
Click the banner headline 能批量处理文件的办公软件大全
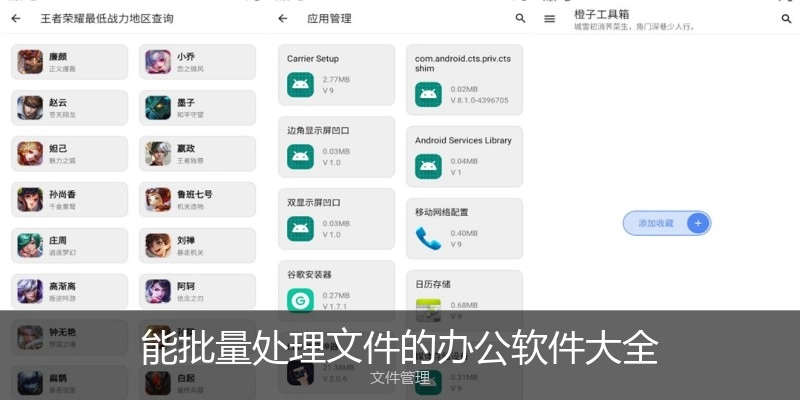[x=399, y=347]
